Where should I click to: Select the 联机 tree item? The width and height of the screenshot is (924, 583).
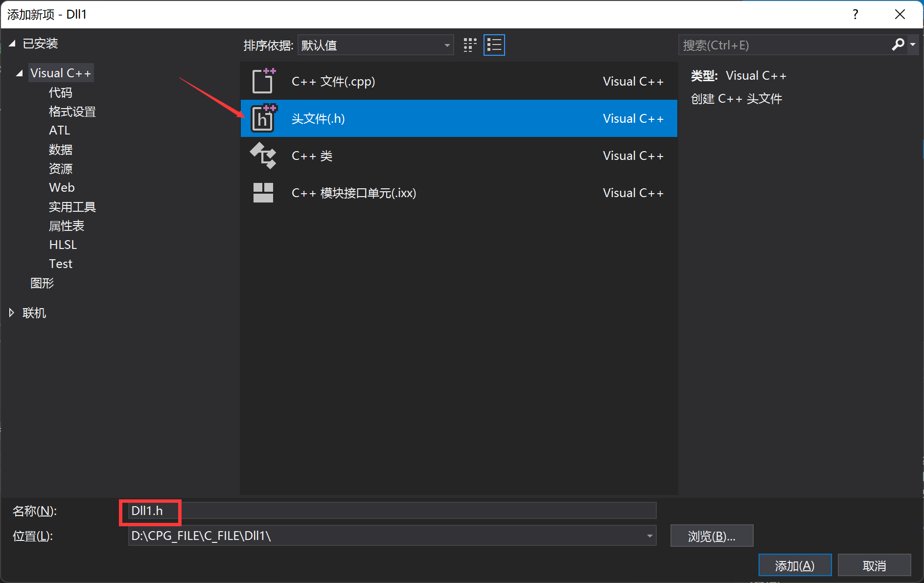pos(34,313)
